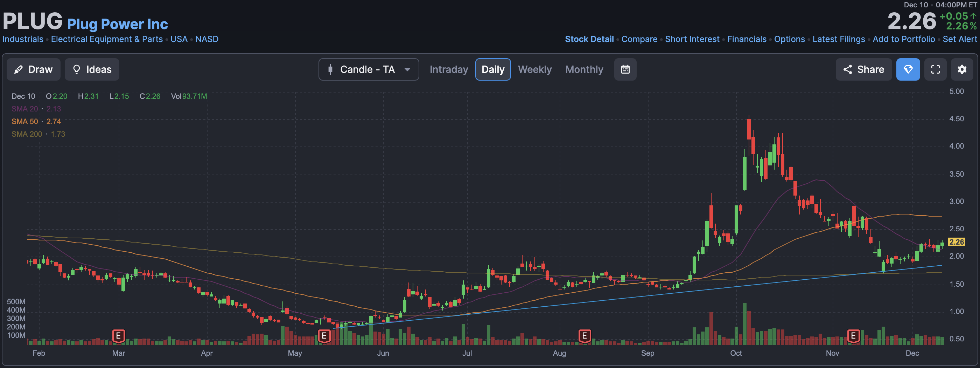Switch to Intraday timeframe
Image resolution: width=980 pixels, height=368 pixels.
[449, 69]
